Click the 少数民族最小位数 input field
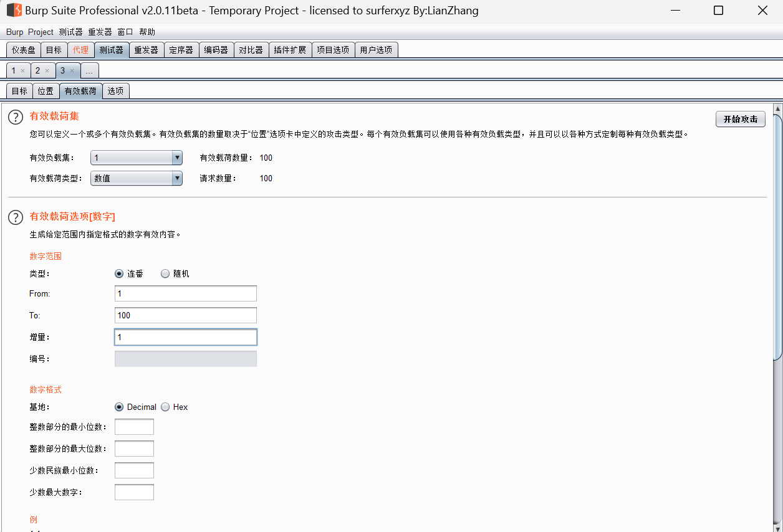The height and width of the screenshot is (532, 783). coord(134,470)
